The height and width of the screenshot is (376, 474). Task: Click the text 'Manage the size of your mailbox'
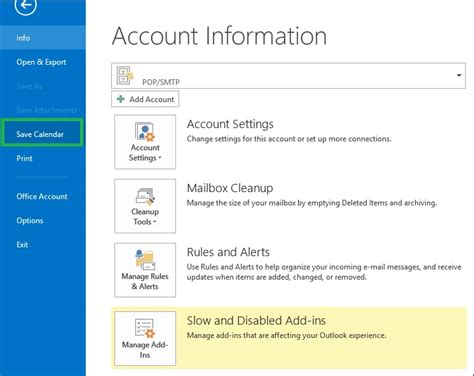pyautogui.click(x=241, y=203)
